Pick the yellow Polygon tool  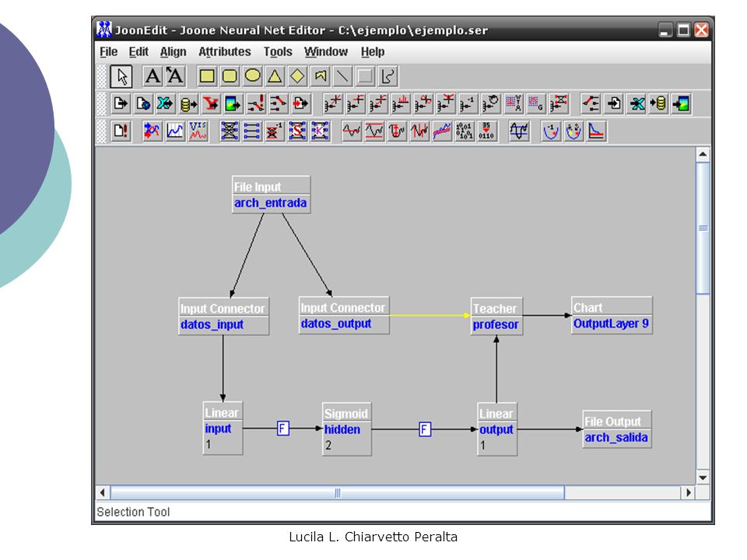(320, 76)
